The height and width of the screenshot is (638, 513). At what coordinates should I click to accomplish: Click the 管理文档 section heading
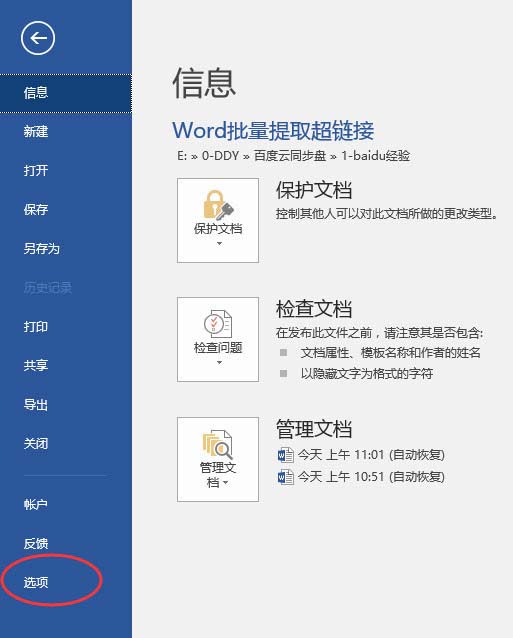pyautogui.click(x=314, y=429)
